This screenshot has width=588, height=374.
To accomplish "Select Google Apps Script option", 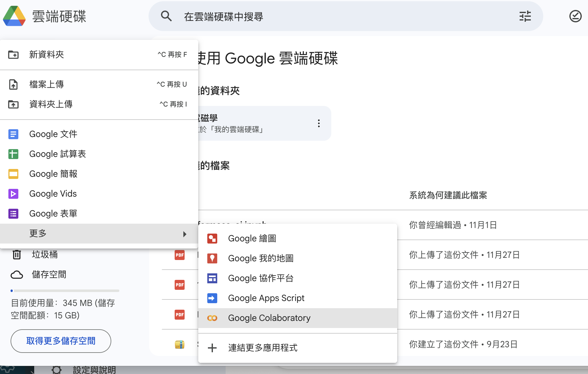I will point(266,298).
